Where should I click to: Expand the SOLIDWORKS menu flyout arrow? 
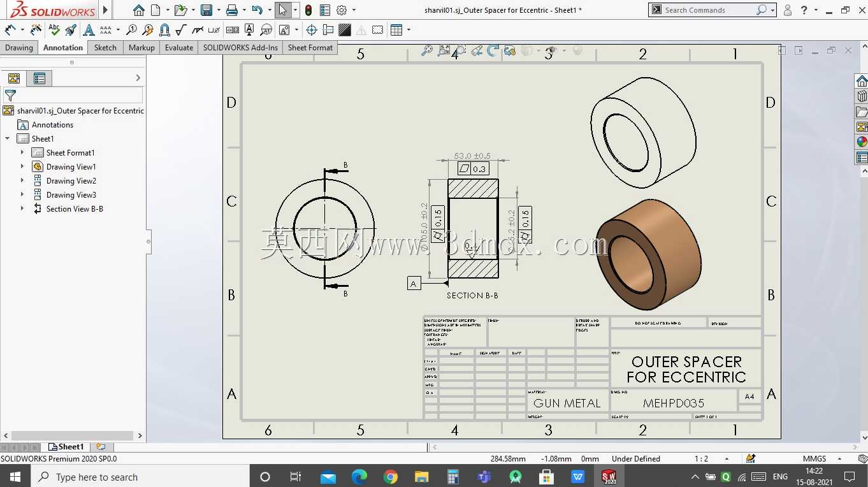coord(106,10)
